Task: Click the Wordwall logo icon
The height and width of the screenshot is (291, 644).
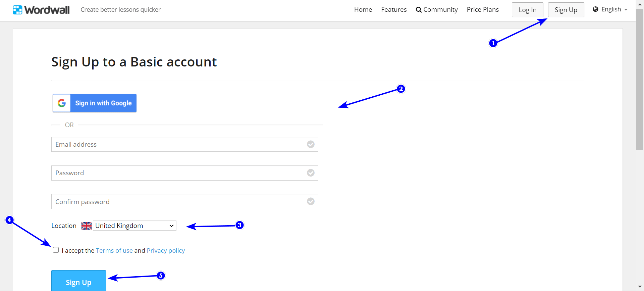Action: point(17,10)
